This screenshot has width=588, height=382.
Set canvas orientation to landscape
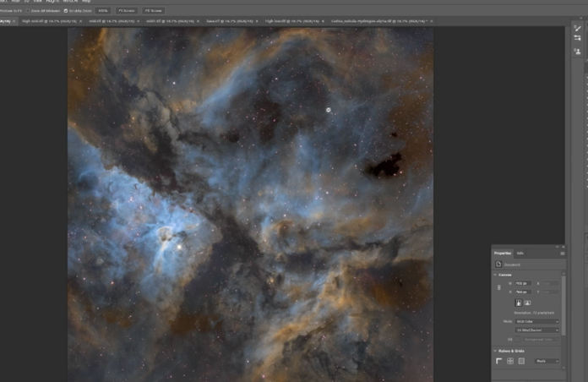[527, 303]
